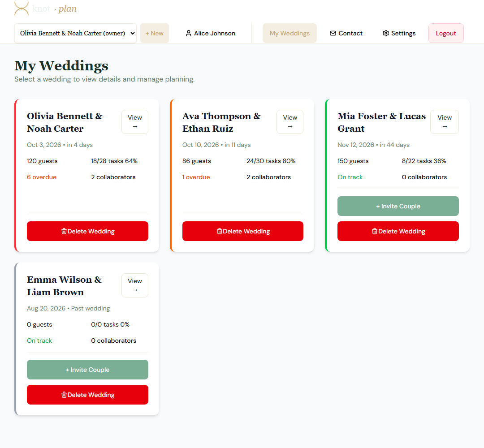The height and width of the screenshot is (448, 484).
Task: Click the Mia Foster & Lucas Grant title
Action: point(381,122)
